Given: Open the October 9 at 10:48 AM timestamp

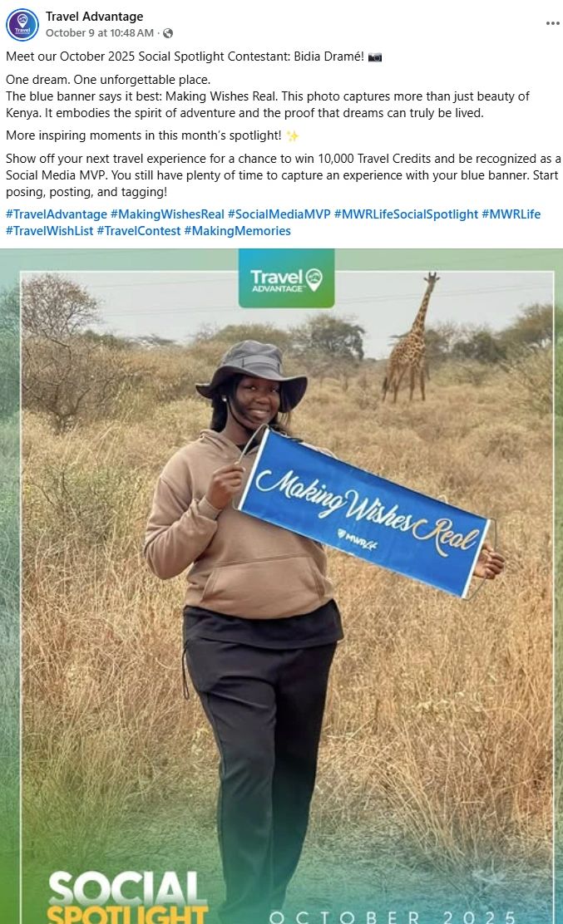Looking at the screenshot, I should pyautogui.click(x=100, y=33).
